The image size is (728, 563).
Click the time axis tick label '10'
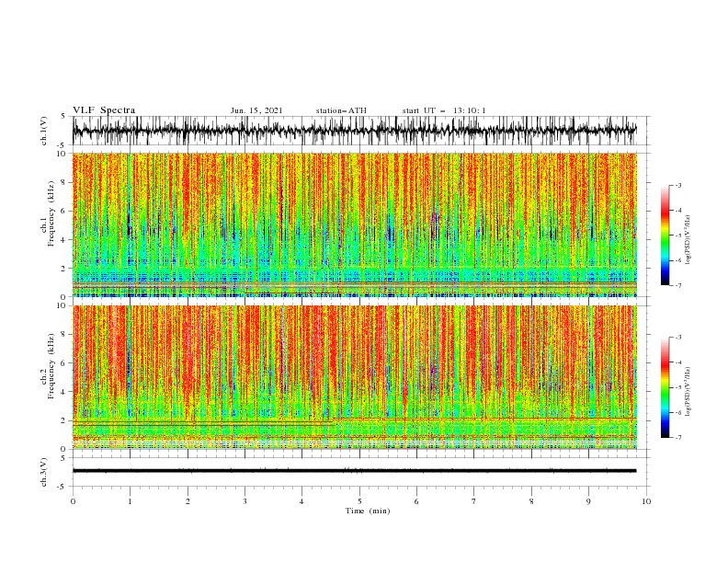click(x=646, y=501)
